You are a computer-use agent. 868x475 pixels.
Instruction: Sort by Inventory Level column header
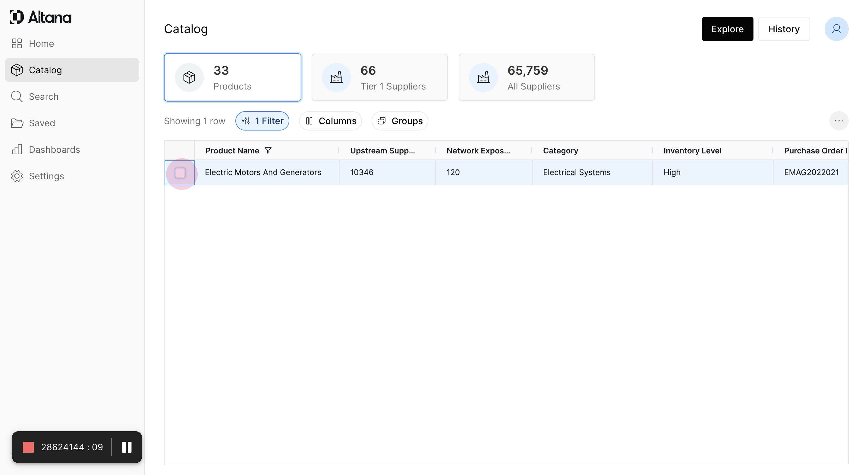[692, 151]
